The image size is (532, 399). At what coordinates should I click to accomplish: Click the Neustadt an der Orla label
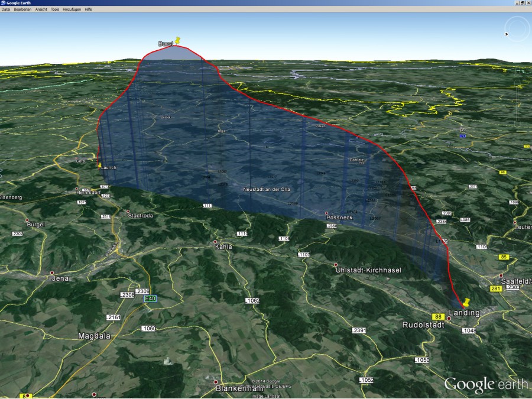(x=266, y=189)
